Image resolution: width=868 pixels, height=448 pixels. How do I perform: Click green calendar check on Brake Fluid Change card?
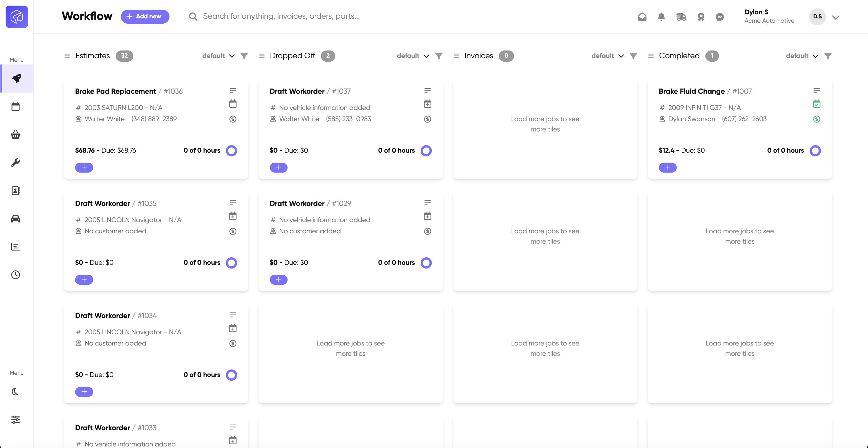(x=817, y=104)
